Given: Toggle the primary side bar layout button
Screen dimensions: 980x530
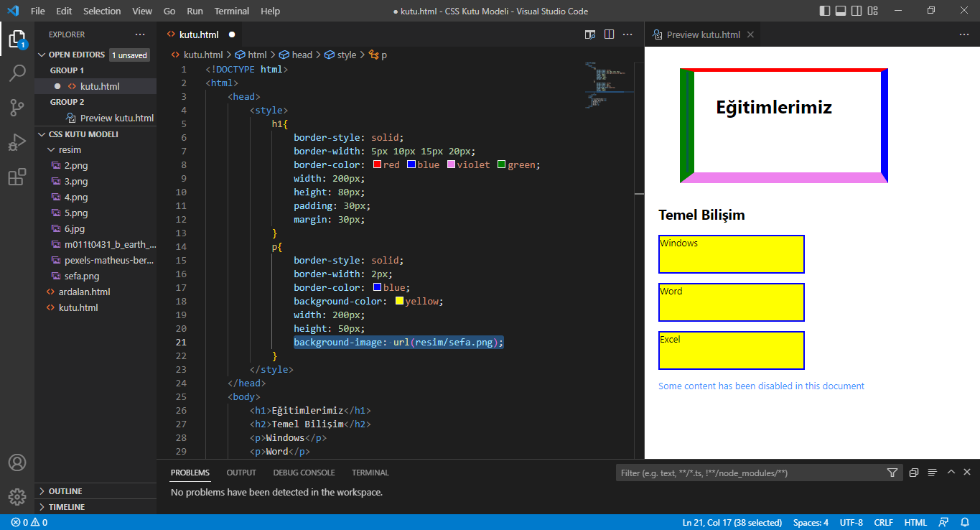Looking at the screenshot, I should click(825, 11).
